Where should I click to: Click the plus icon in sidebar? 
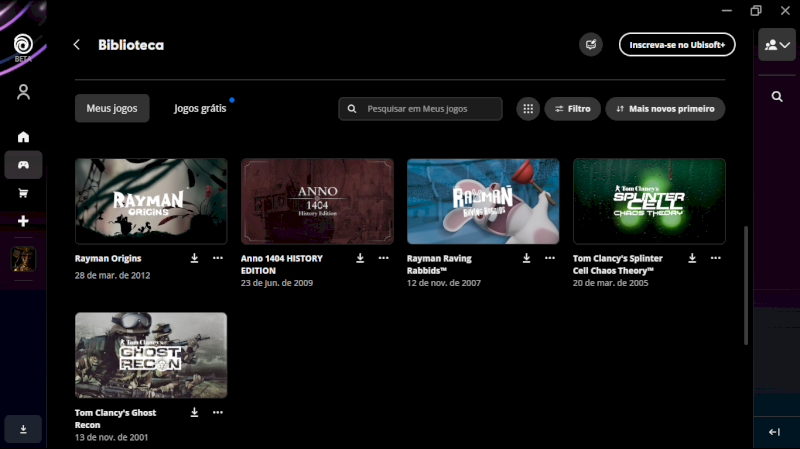point(23,221)
